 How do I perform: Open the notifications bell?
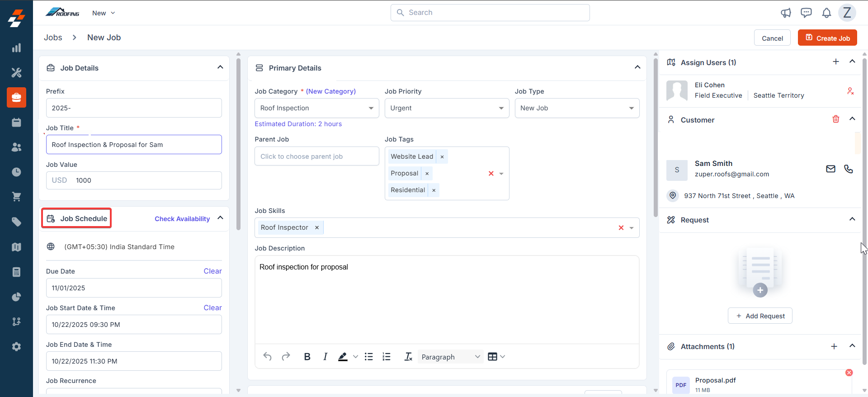pos(826,13)
